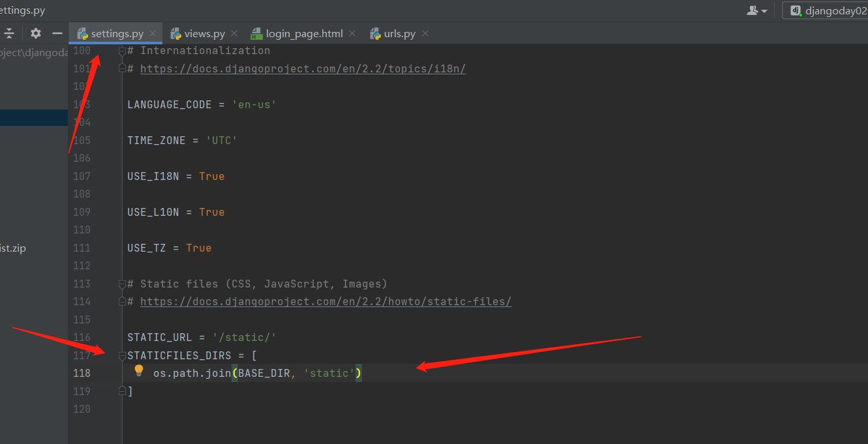This screenshot has width=868, height=444.
Task: Close the urls.py tab
Action: [x=425, y=33]
